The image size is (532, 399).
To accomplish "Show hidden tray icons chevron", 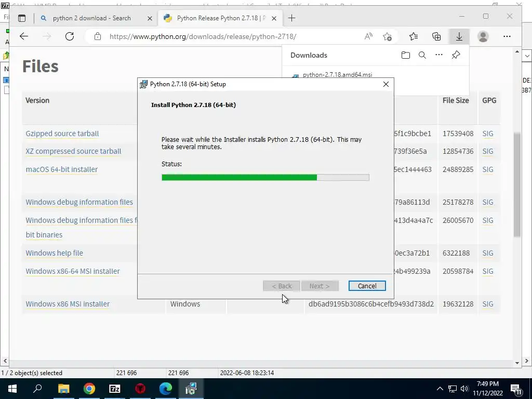I will [x=440, y=389].
